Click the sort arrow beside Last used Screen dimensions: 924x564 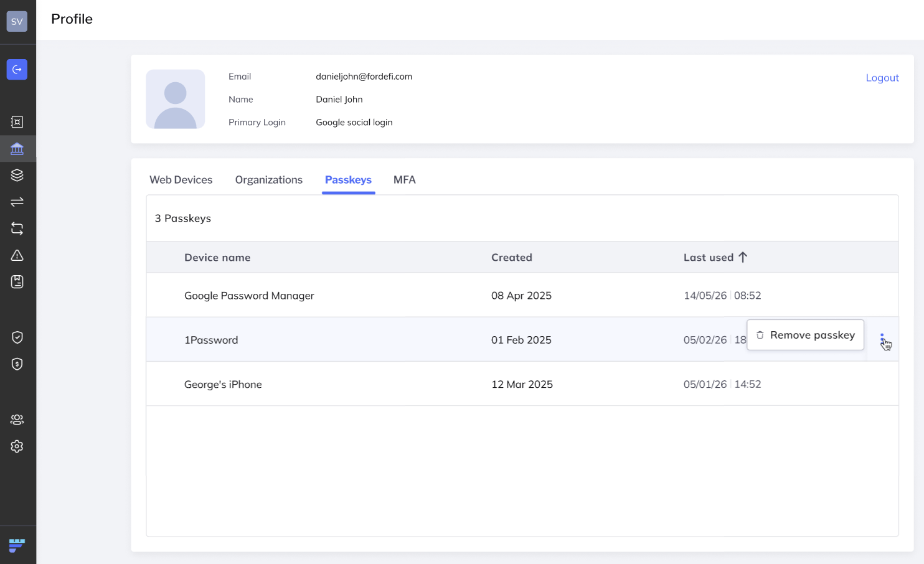click(x=743, y=257)
